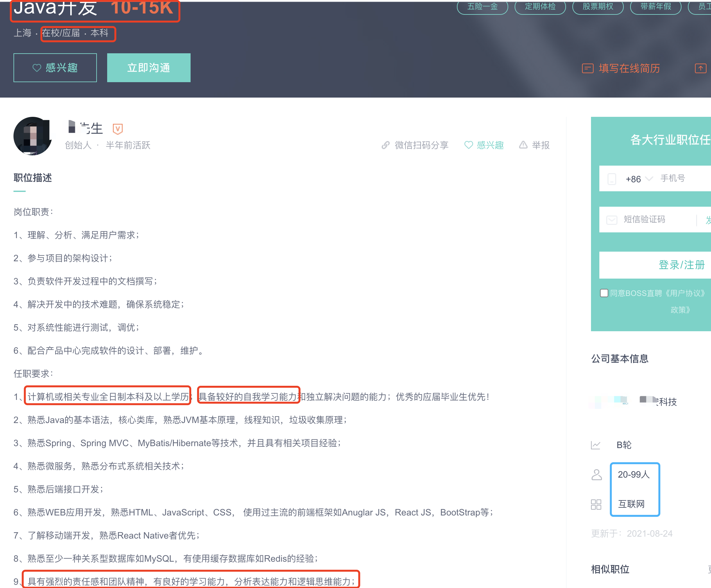
Task: Check the 同意BOSS直聘用户协议 checkbox
Action: 604,293
